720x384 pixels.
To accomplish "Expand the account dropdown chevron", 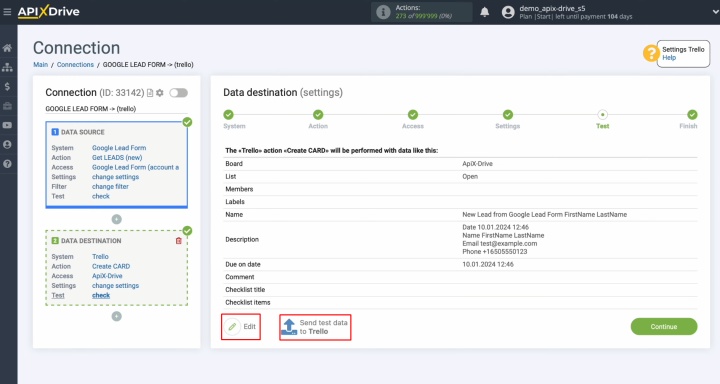I will coord(715,12).
